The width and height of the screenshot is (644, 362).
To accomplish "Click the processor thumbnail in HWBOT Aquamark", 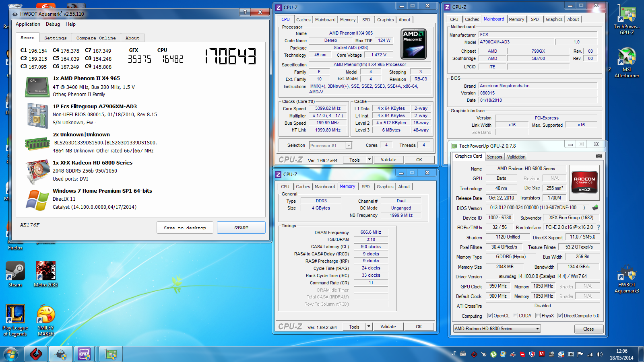I will tap(37, 87).
